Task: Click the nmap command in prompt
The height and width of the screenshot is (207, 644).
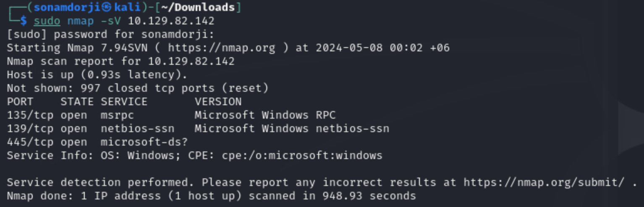Action: (81, 21)
